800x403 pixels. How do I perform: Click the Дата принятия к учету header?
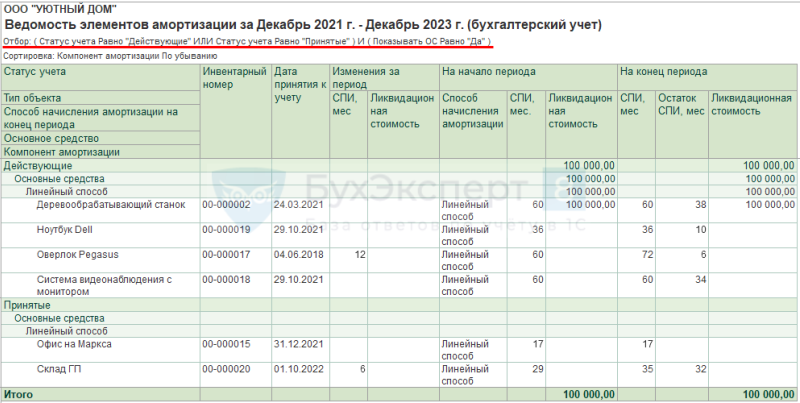pyautogui.click(x=300, y=85)
